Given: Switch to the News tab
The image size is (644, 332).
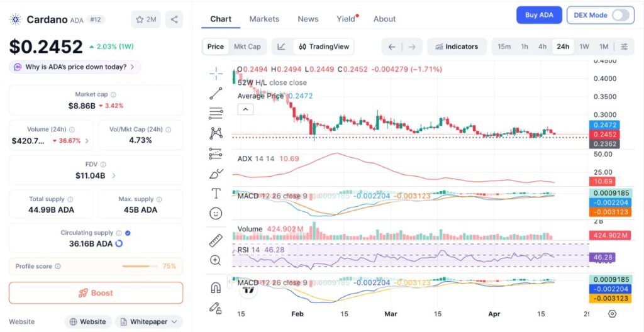Looking at the screenshot, I should (x=308, y=19).
